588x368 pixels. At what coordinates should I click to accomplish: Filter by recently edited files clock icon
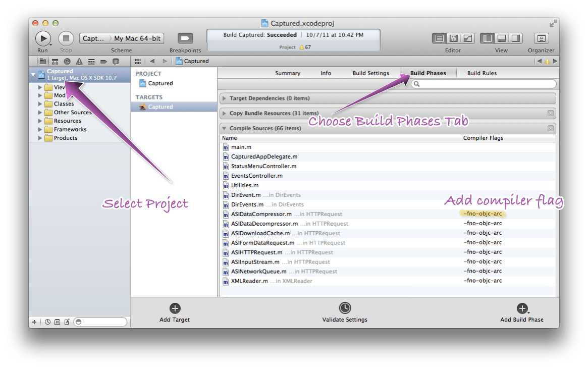click(x=47, y=322)
